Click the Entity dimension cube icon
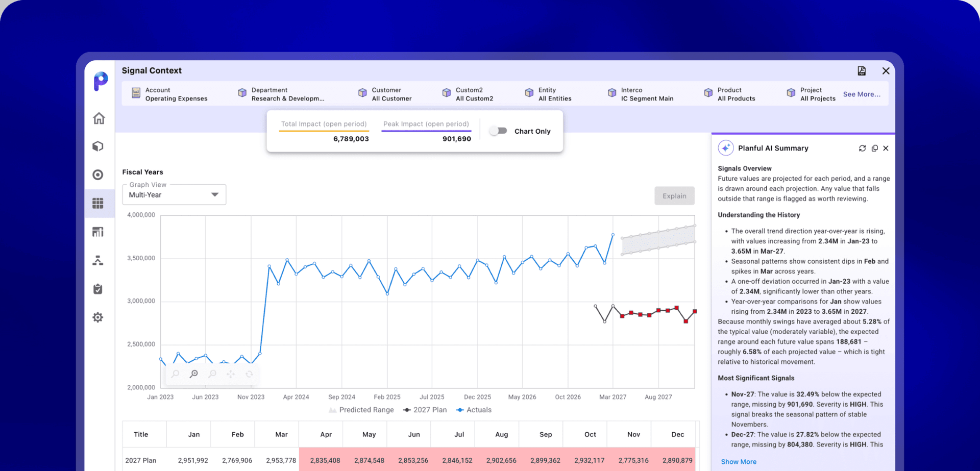Viewport: 980px width, 471px height. pyautogui.click(x=529, y=93)
